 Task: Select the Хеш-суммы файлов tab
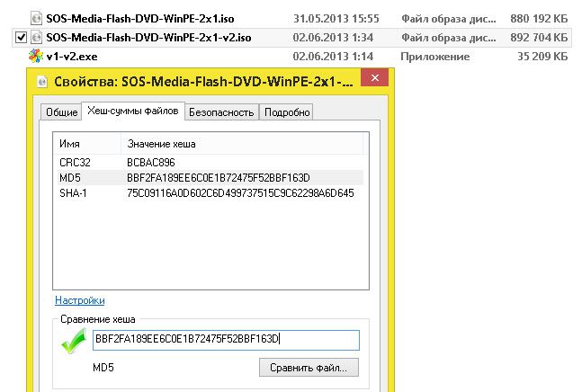pyautogui.click(x=133, y=111)
